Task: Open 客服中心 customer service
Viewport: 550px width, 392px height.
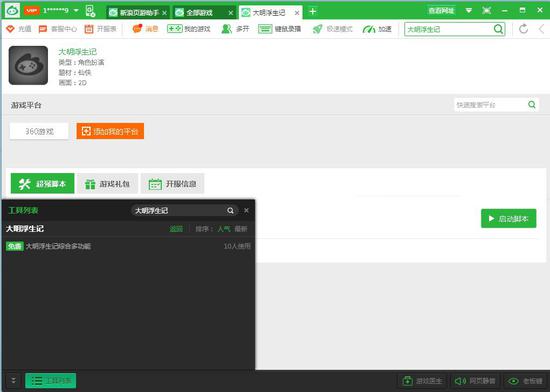Action: (x=58, y=29)
